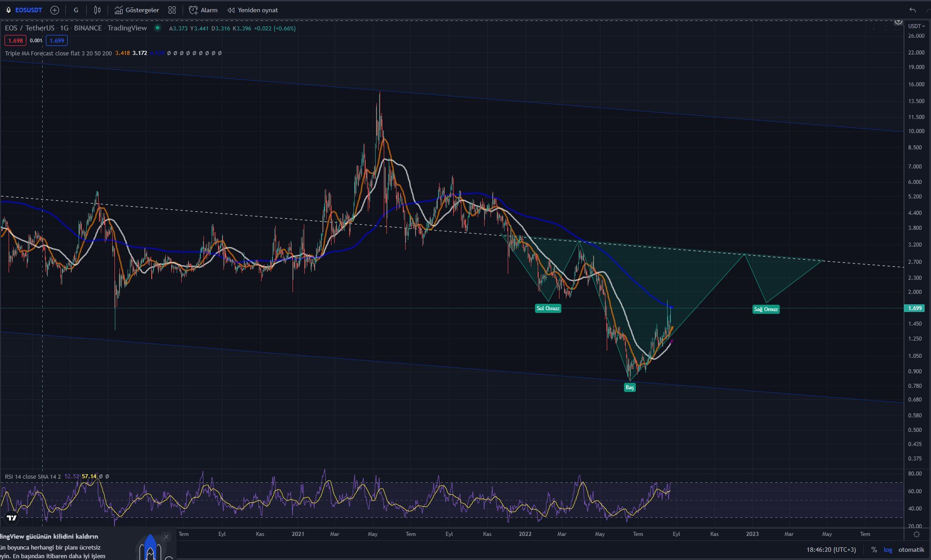Click the 18:46:20 (UTC+3) timezone selector
The height and width of the screenshot is (560, 931).
(831, 550)
